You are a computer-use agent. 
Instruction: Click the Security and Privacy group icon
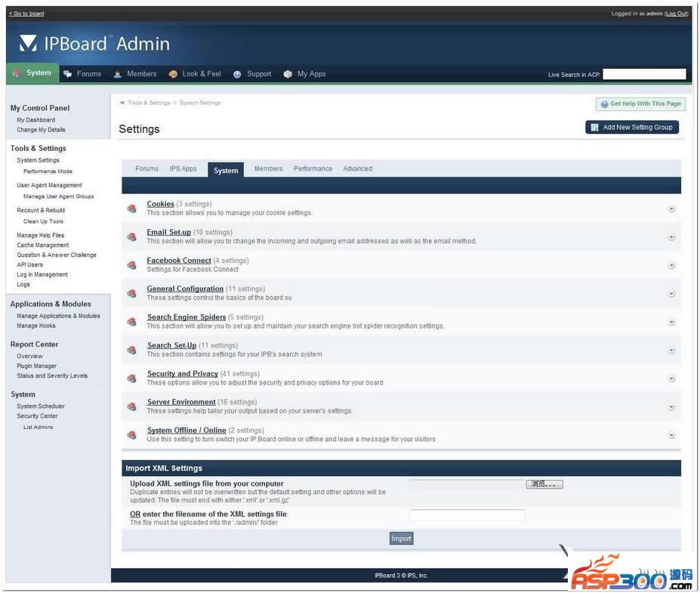[131, 378]
